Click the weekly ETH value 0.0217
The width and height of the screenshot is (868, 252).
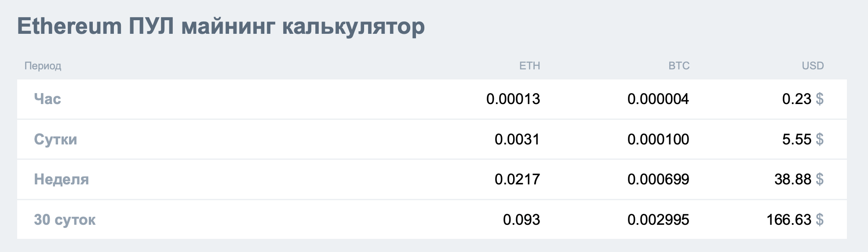(x=517, y=180)
